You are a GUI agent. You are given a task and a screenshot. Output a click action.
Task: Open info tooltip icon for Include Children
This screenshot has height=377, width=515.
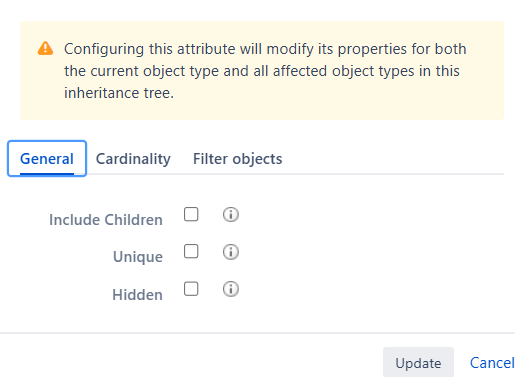click(231, 214)
